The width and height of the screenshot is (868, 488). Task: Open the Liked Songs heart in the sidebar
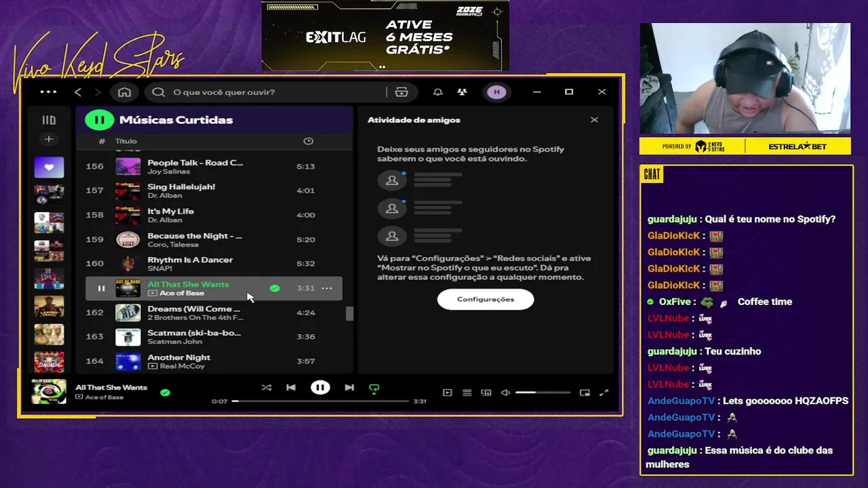pos(49,167)
